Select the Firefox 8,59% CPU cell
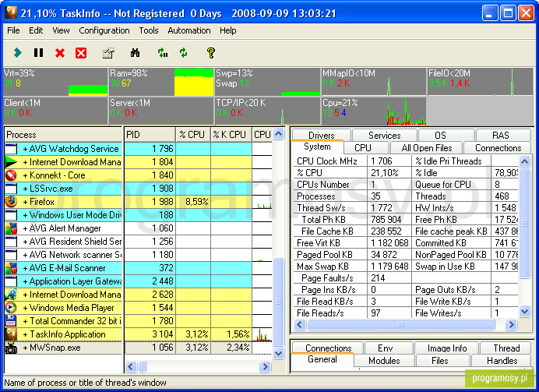Viewport: 539px width, 392px height. point(193,202)
